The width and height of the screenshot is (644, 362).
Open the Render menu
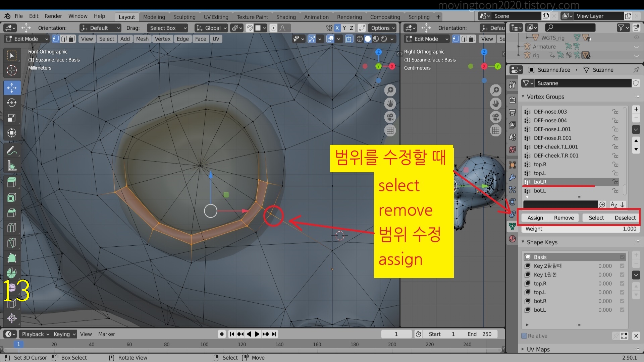[53, 16]
